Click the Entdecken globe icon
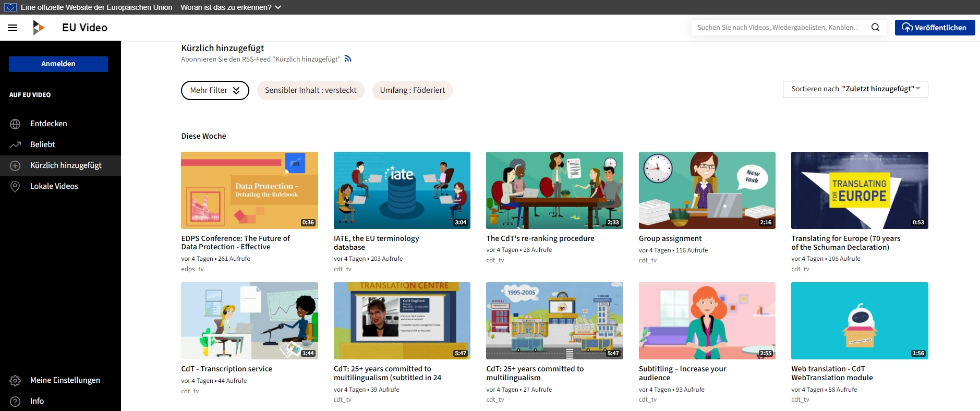The height and width of the screenshot is (411, 980). [15, 124]
